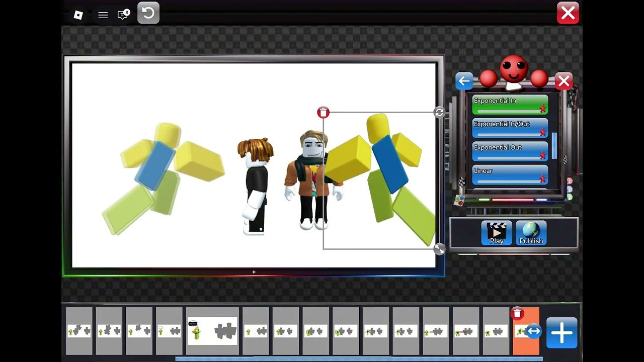
Task: Select the faded yellow character on left
Action: pyautogui.click(x=164, y=178)
